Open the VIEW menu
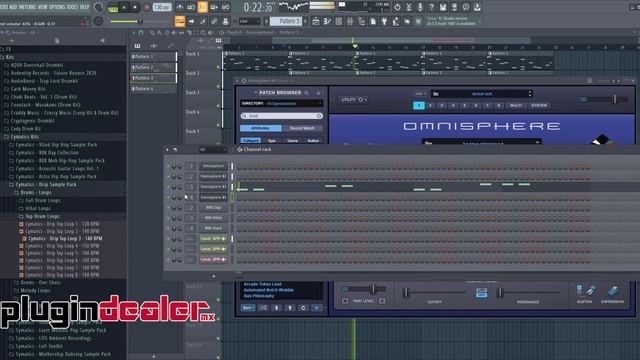640x360 pixels. (42, 7)
